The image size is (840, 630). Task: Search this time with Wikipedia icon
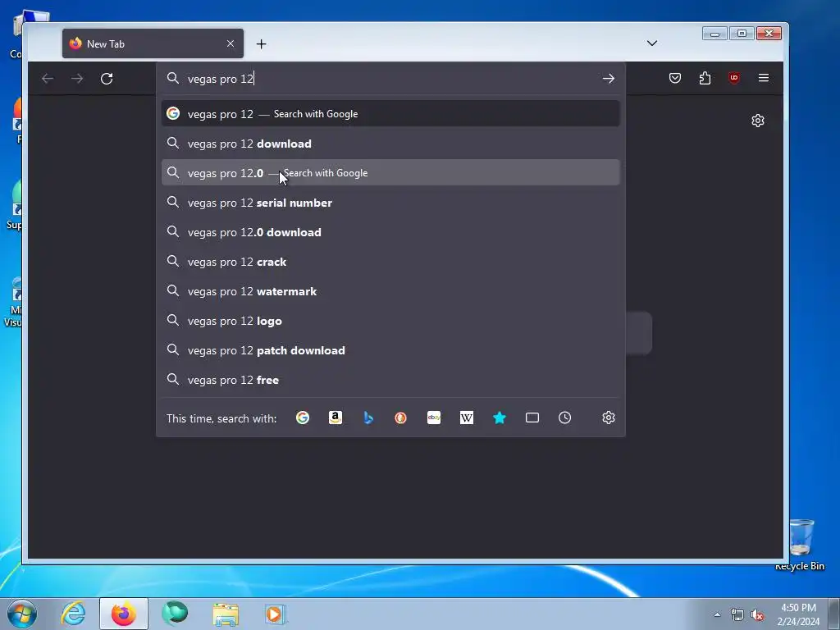coord(467,418)
